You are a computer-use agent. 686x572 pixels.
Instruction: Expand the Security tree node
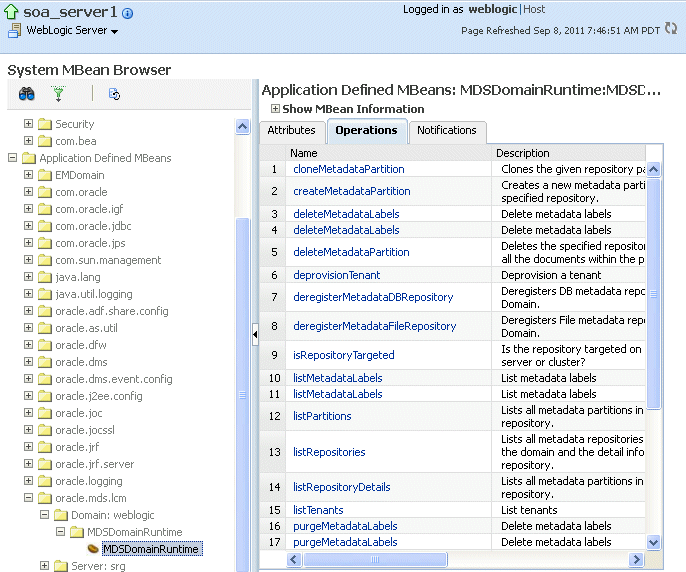tap(28, 123)
